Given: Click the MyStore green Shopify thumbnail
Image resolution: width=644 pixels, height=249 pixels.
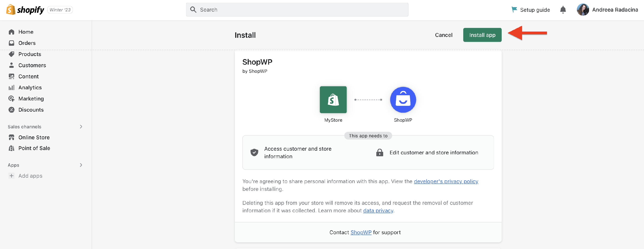Looking at the screenshot, I should [x=333, y=100].
